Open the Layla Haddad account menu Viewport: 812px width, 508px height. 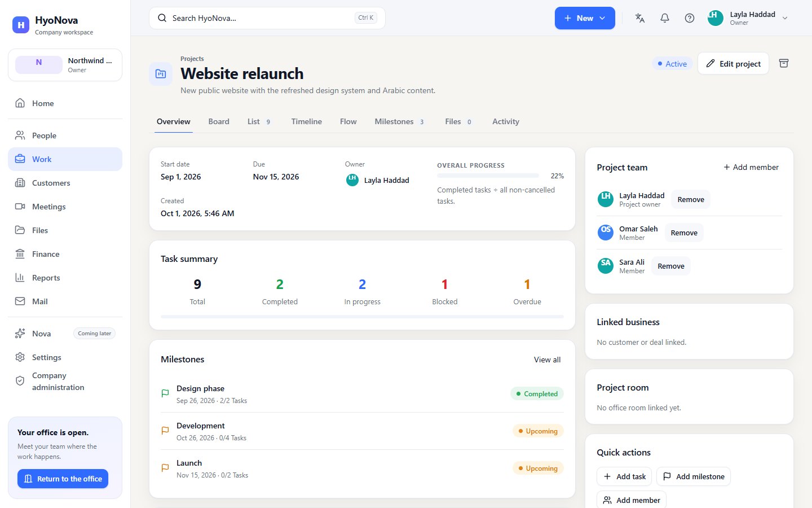pyautogui.click(x=748, y=18)
